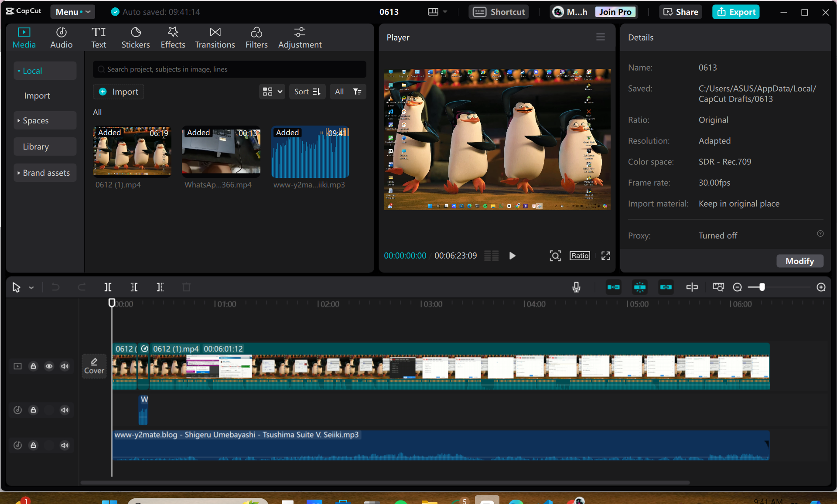Screen dimensions: 837x504
Task: Switch to the Audio tab
Action: 61,37
